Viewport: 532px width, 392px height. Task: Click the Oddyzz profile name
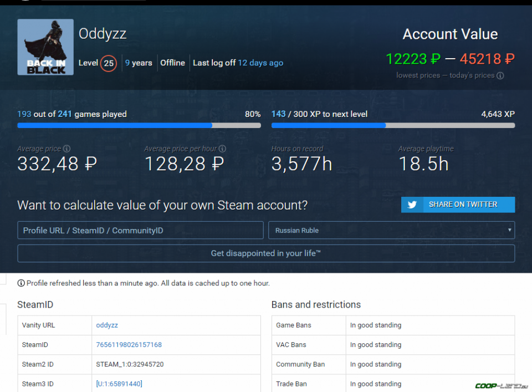103,34
